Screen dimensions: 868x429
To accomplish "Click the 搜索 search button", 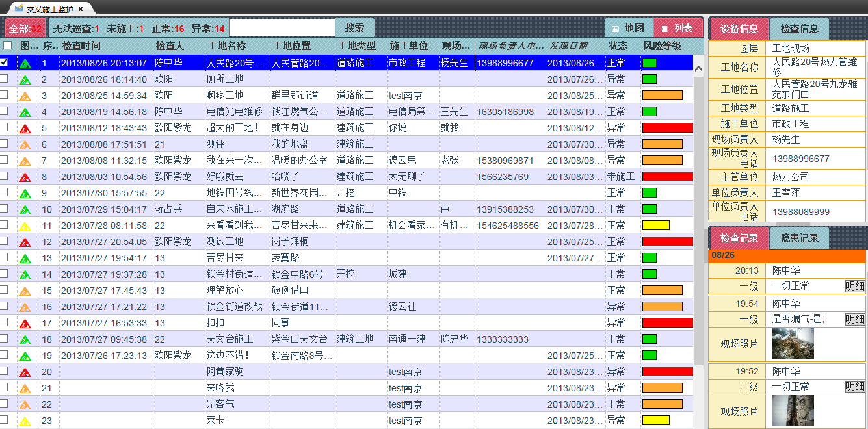I will point(354,28).
